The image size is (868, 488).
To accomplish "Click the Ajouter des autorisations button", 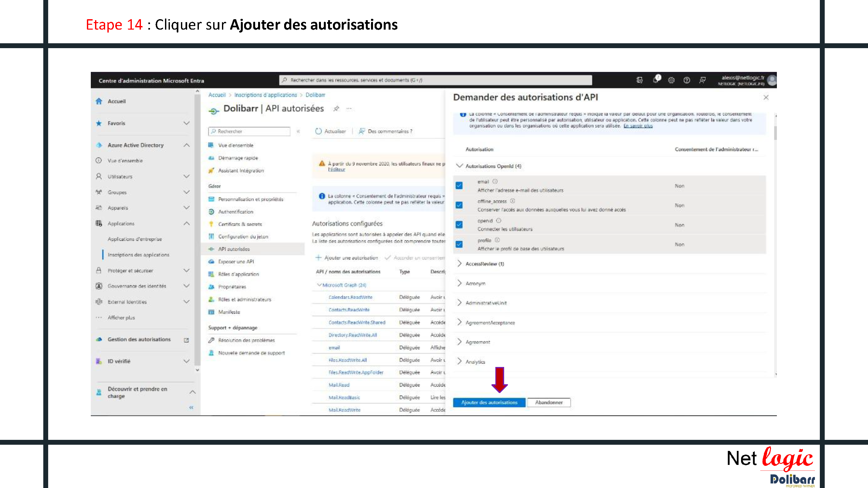I will [489, 402].
